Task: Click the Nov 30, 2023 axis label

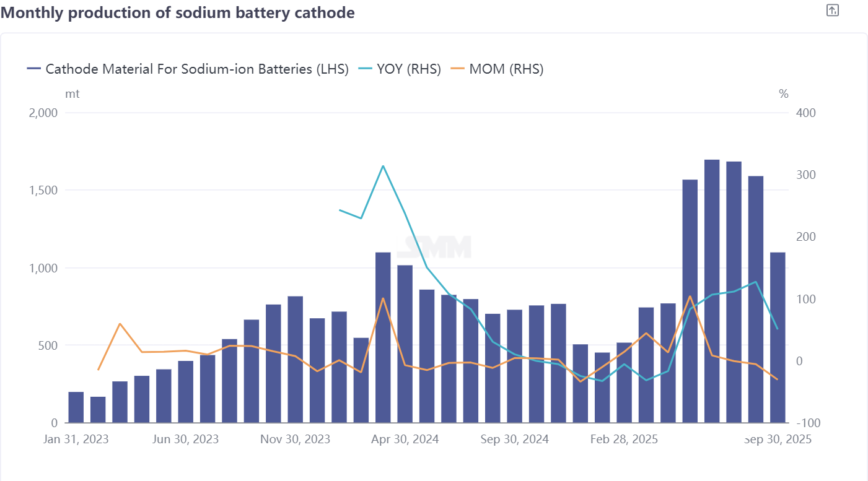Action: coord(295,440)
